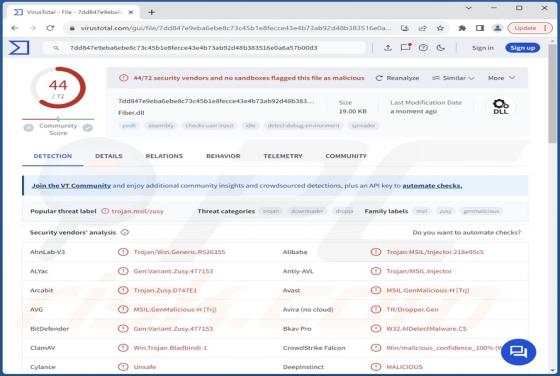Click the malicious alert icon in the banner
The image size is (560, 376).
pos(124,77)
